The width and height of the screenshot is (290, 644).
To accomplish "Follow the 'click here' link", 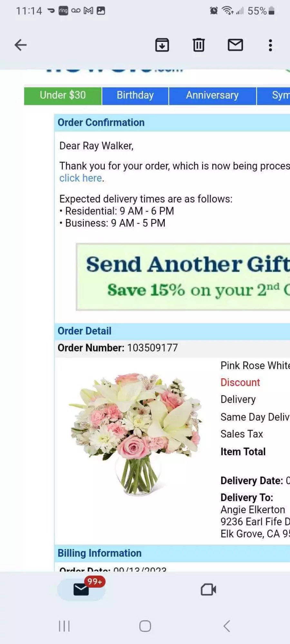I will [81, 178].
